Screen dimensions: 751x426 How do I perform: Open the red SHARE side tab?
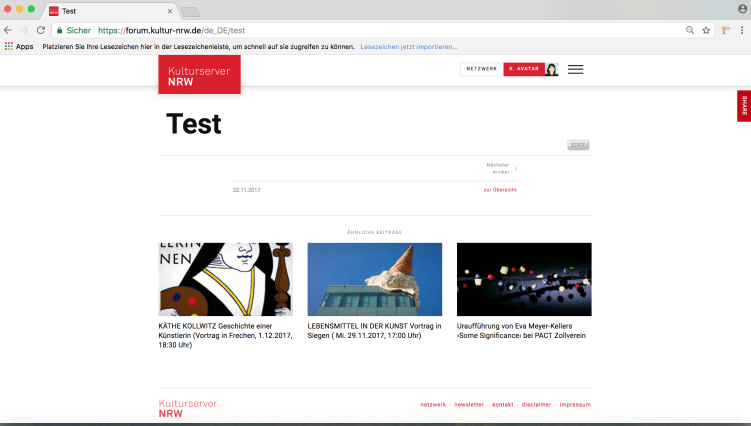(x=744, y=106)
